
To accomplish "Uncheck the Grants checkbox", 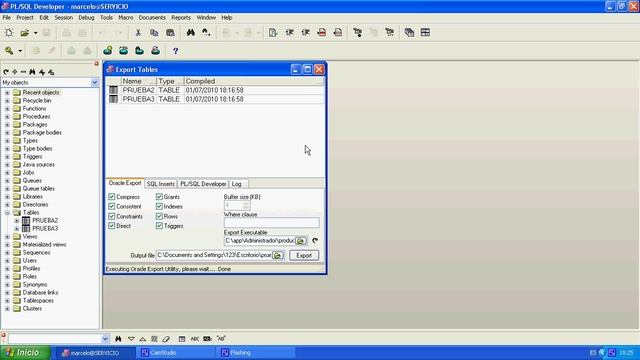I will pyautogui.click(x=159, y=197).
